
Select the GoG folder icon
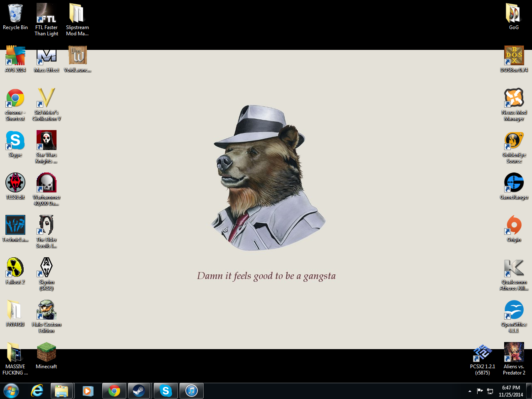[x=514, y=17]
